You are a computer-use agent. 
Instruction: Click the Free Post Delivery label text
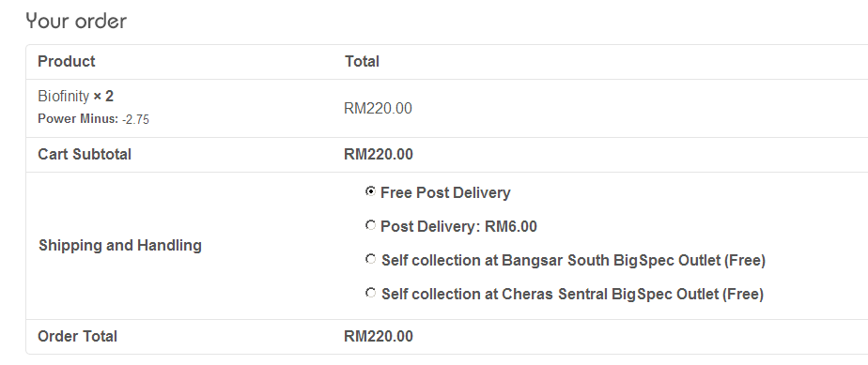tap(445, 192)
